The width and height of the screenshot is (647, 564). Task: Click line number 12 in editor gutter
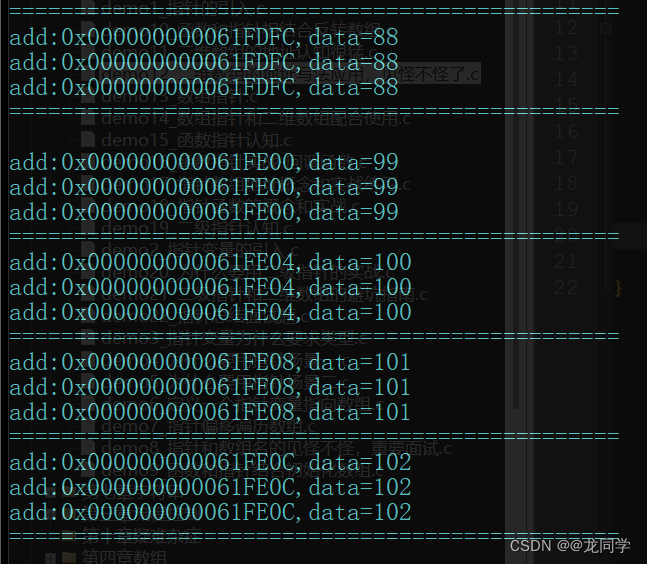point(566,28)
